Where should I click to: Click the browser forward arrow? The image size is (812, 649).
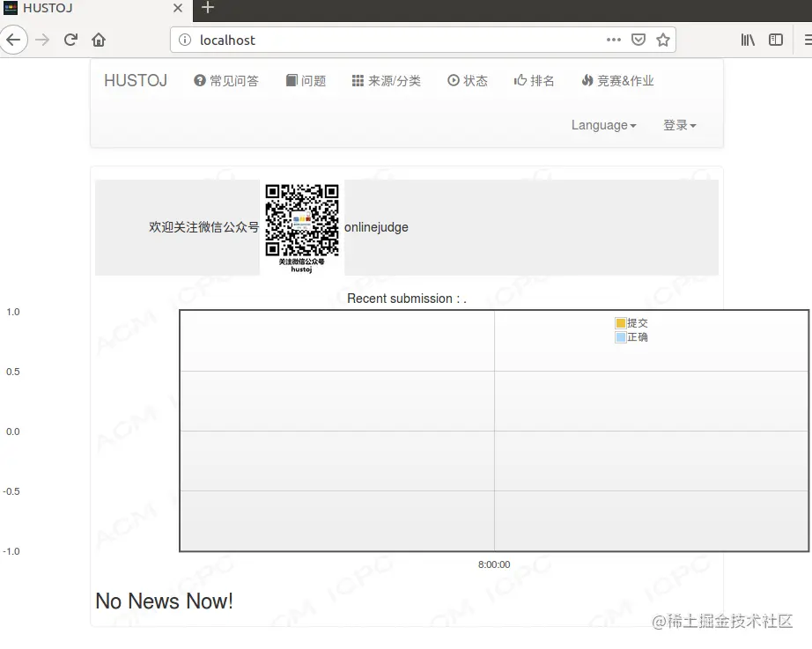(42, 40)
